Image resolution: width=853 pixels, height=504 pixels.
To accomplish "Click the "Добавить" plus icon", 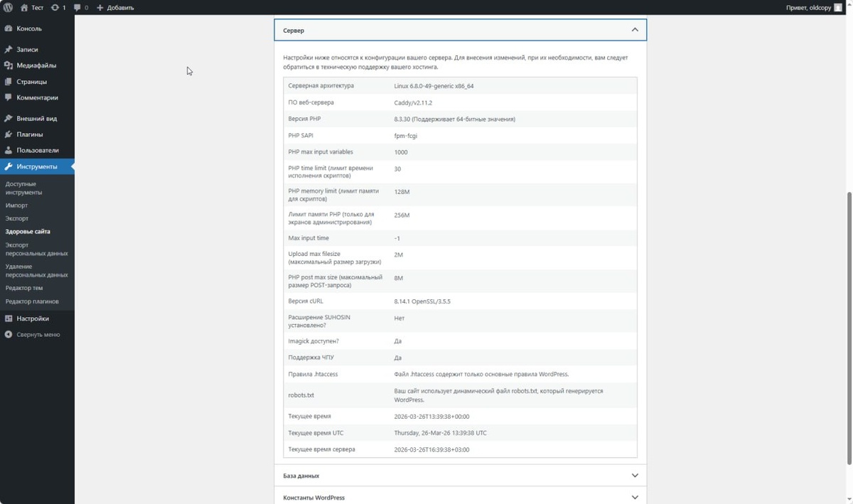I will pos(100,7).
